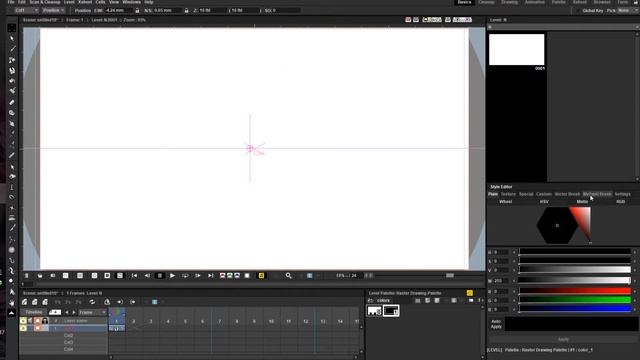Hide layer 2 with its eye toggle
This screenshot has height=360, width=640.
click(23, 321)
